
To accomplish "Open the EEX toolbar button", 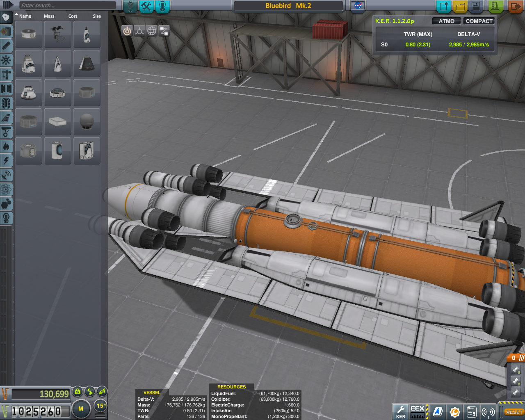I will (x=418, y=411).
